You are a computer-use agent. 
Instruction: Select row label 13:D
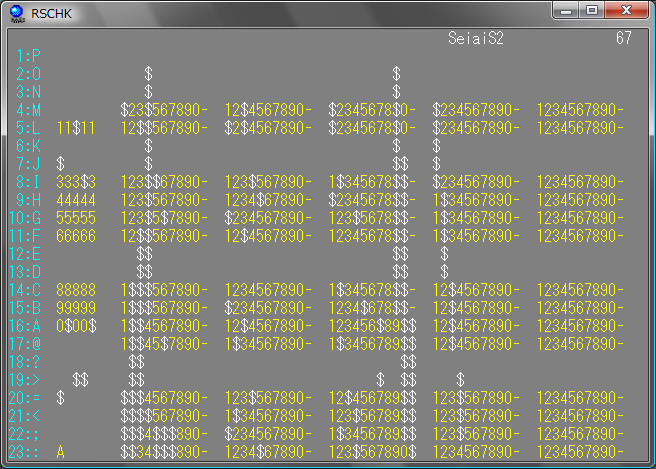tap(25, 272)
